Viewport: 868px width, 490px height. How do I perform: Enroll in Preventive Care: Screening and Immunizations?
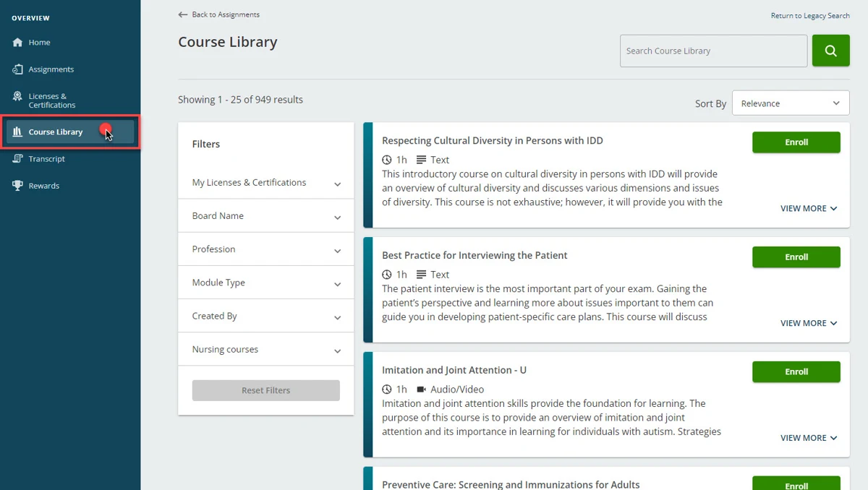[796, 483]
